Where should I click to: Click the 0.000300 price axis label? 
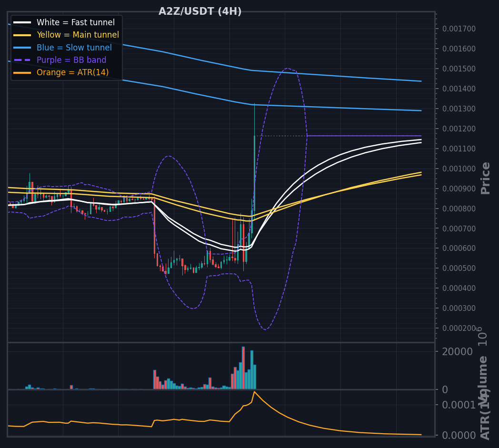coord(459,309)
